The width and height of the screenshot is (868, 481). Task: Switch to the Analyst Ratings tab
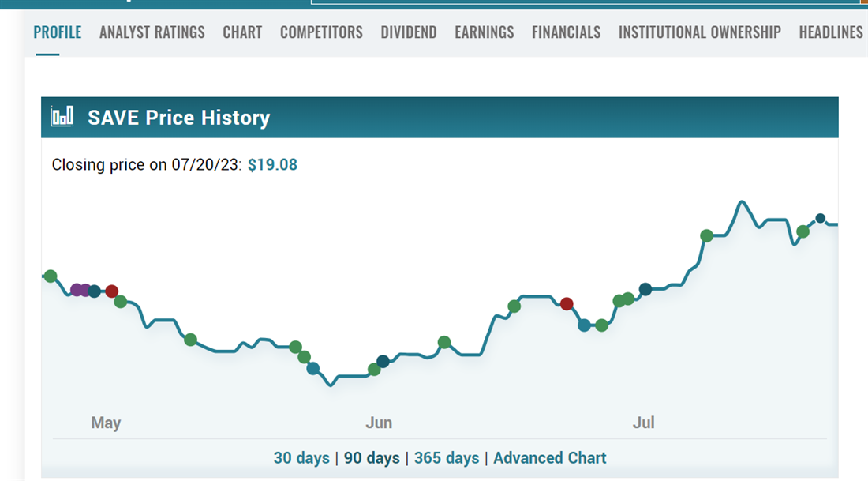point(152,32)
